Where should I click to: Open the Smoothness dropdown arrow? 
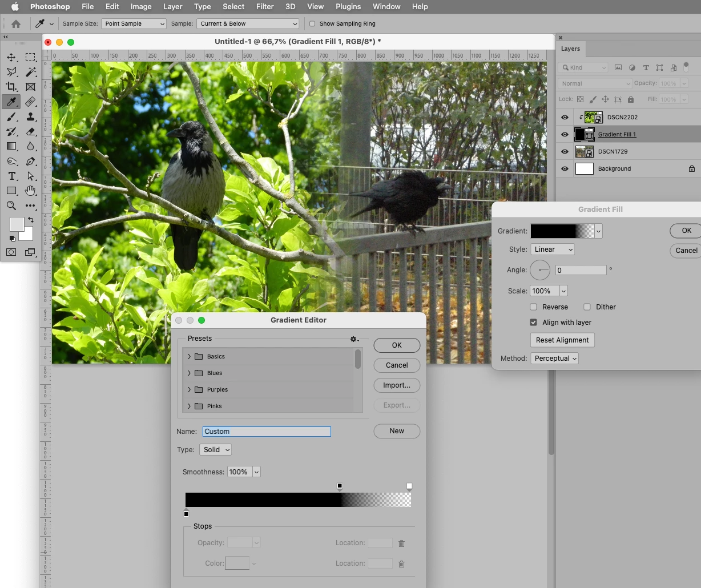(x=256, y=472)
